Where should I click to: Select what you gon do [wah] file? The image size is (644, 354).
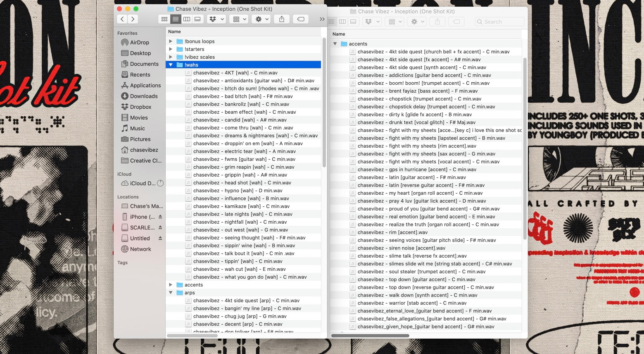(x=243, y=277)
